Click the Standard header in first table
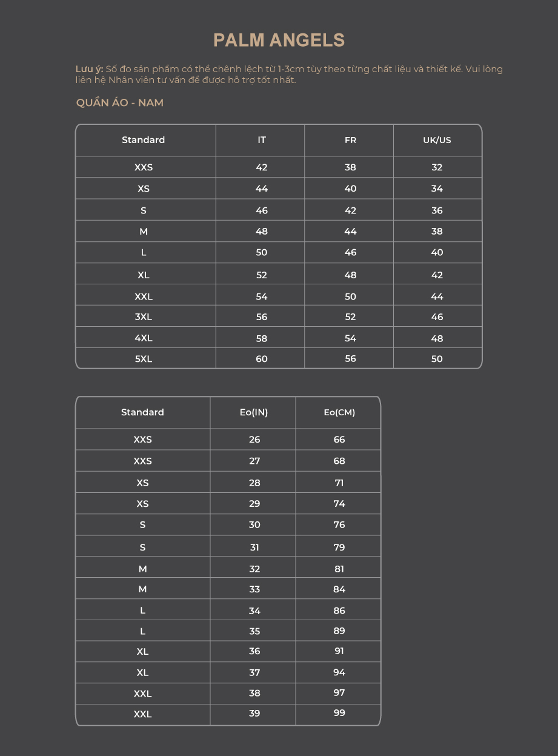 coord(144,140)
